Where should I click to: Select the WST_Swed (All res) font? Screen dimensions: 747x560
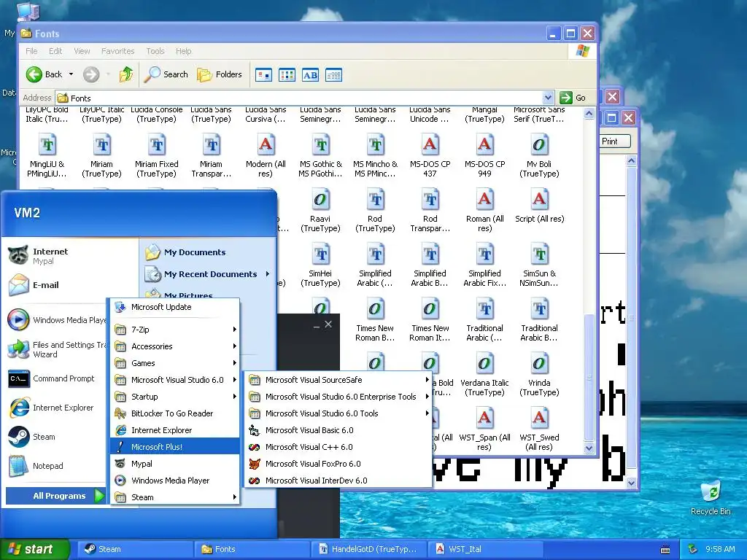pyautogui.click(x=539, y=429)
